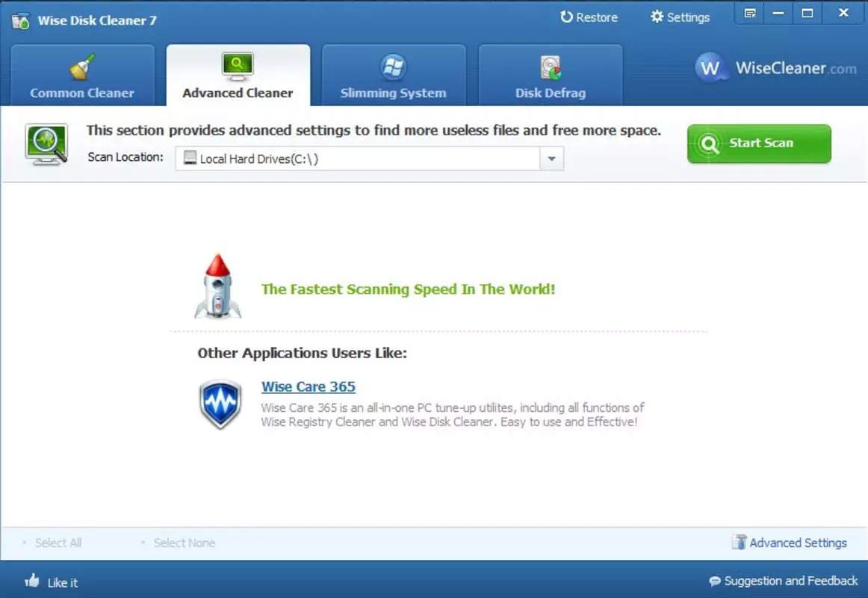Click the speech bubble icon beside Suggestion and Feedback
868x598 pixels.
point(715,581)
